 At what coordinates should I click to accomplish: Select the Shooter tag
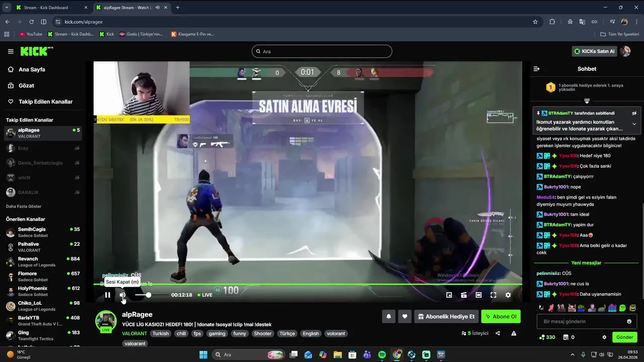click(263, 333)
